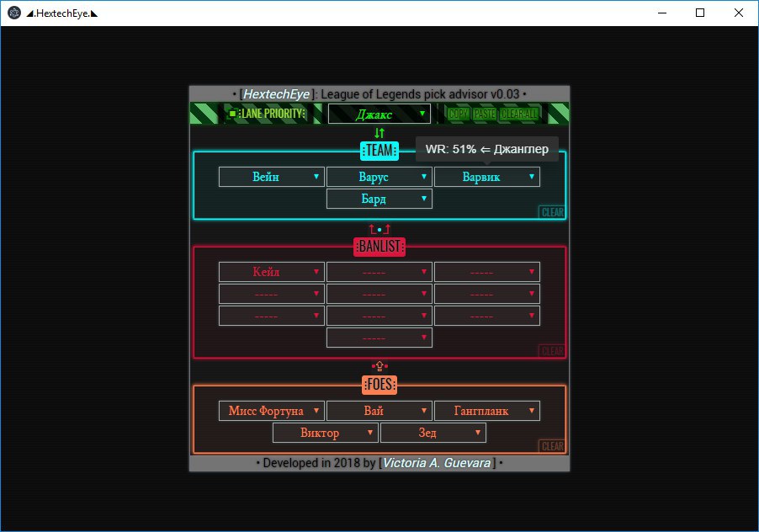This screenshot has height=532, width=759.
Task: Open the Кейл ban dropdown
Action: pos(272,272)
